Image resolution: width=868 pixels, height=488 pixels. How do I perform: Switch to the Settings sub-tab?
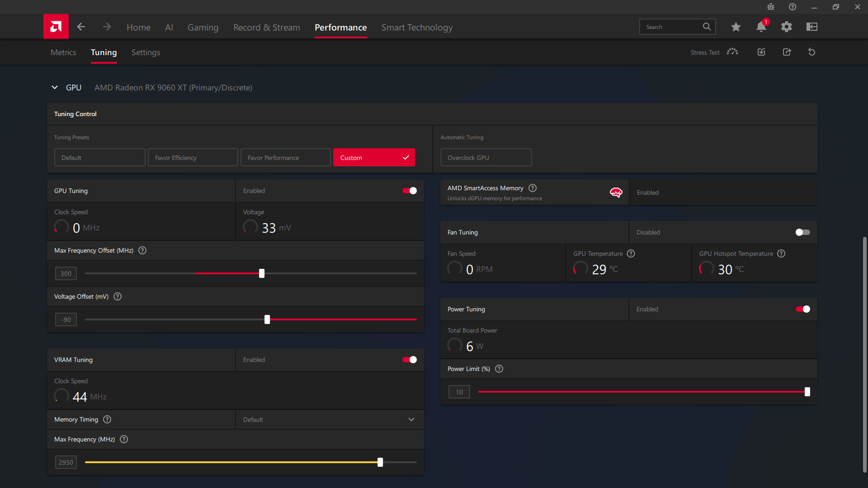(x=146, y=52)
